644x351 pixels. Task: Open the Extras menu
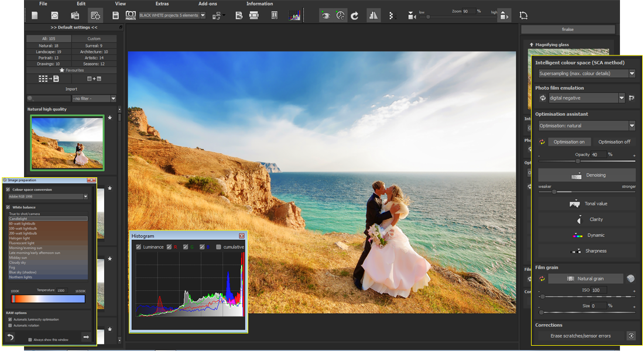[x=162, y=4]
